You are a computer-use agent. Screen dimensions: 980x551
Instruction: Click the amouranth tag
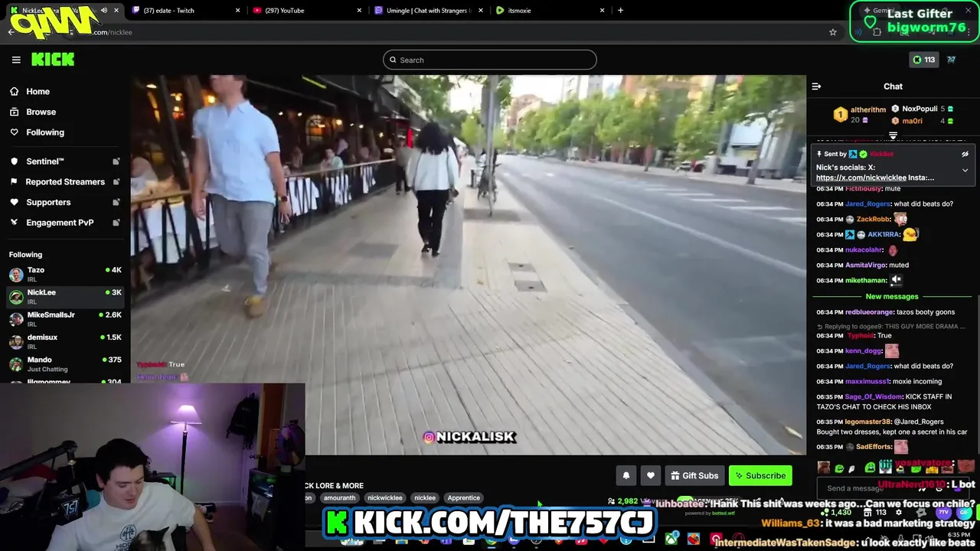coord(339,497)
